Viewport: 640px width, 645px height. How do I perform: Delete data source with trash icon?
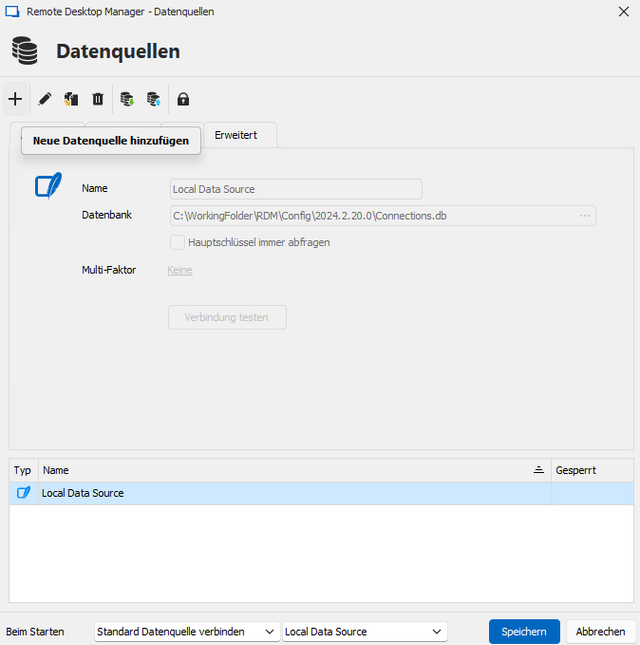(x=98, y=99)
